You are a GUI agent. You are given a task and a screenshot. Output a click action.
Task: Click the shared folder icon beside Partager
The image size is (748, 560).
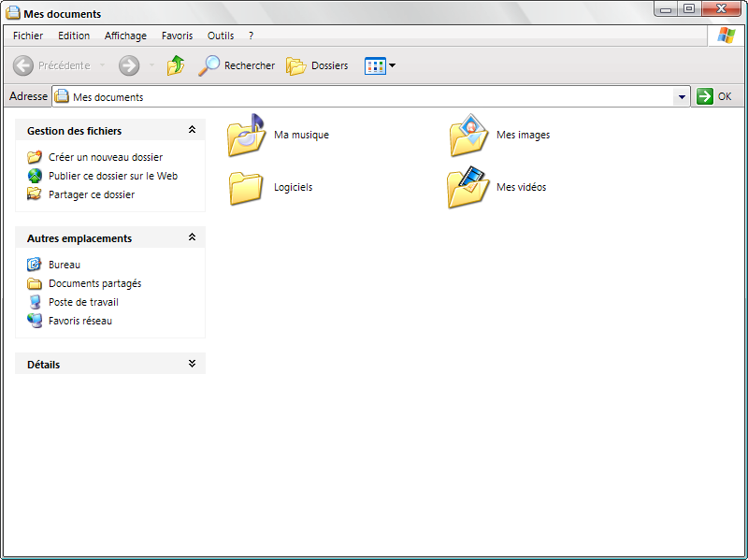(x=35, y=194)
